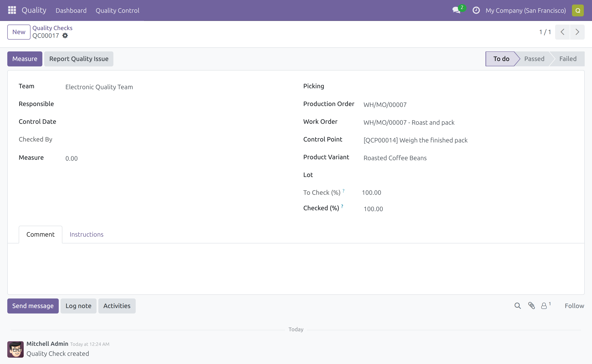Open the Quality Checks breadcrumb
This screenshot has height=364, width=592.
[52, 28]
